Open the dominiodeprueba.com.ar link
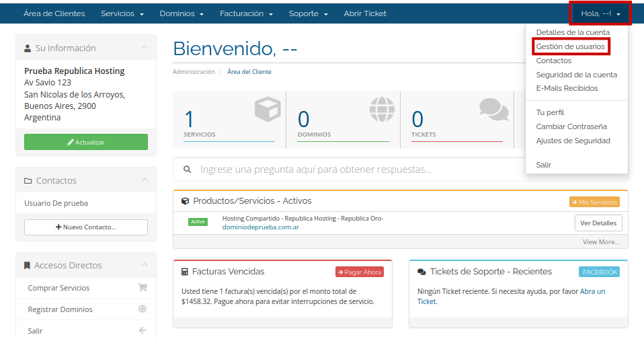Screen dimensions: 644x339 261,227
